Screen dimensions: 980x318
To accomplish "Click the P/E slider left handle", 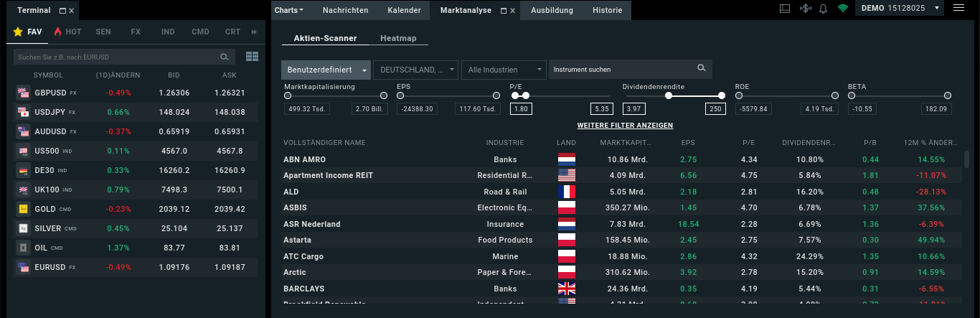I will (515, 95).
